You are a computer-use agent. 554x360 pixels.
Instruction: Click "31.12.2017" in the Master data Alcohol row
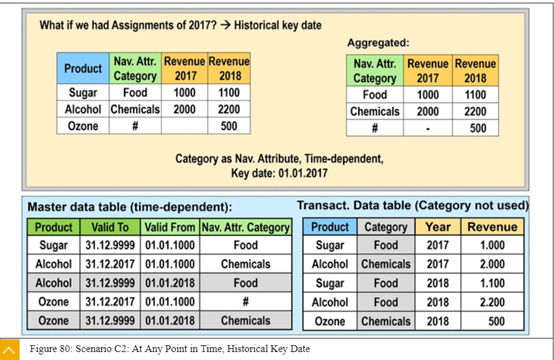(110, 264)
